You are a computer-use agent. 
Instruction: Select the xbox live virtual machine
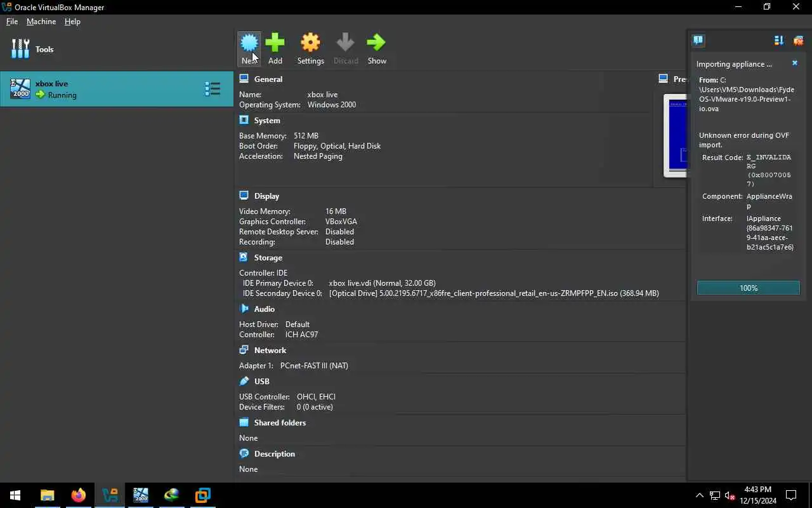[x=117, y=89]
